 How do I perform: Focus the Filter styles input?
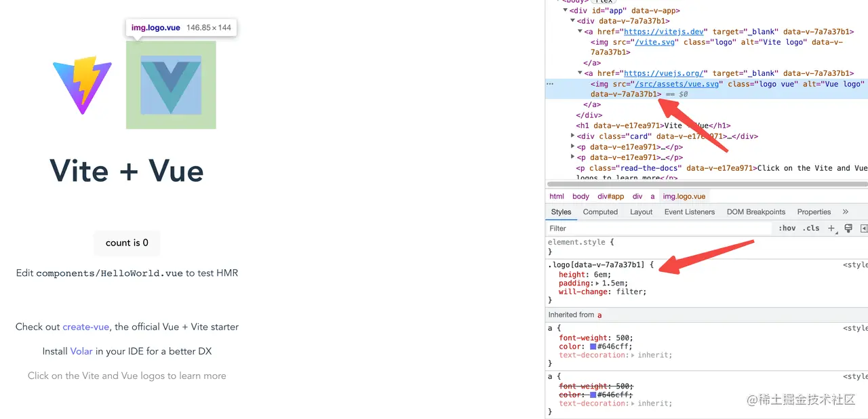658,228
